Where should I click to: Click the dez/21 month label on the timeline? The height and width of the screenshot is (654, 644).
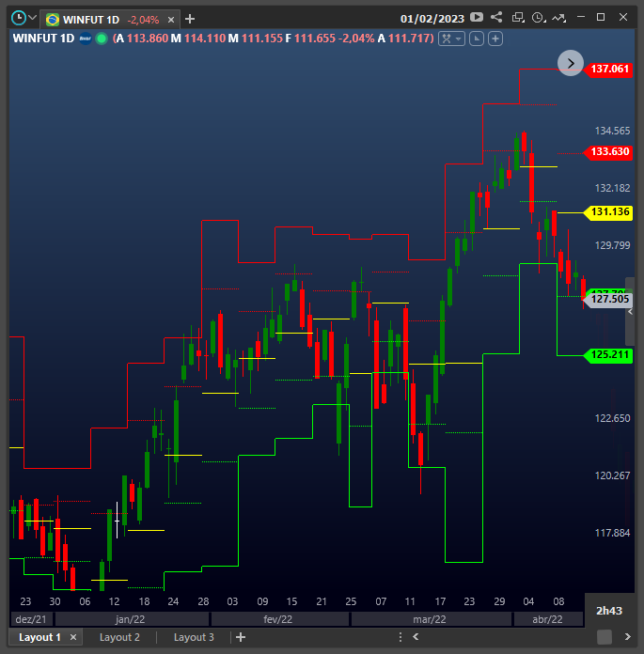(31, 619)
